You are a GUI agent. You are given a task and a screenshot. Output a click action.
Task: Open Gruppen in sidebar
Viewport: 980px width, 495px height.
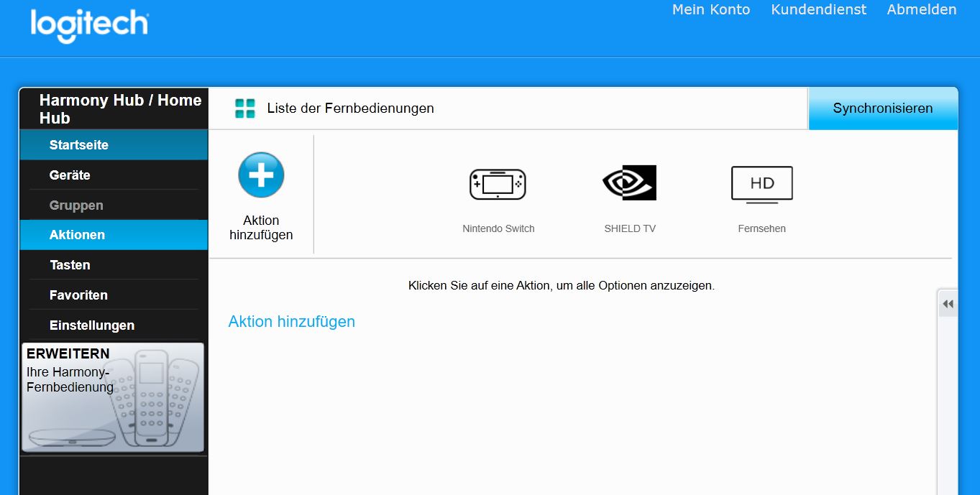(x=114, y=205)
